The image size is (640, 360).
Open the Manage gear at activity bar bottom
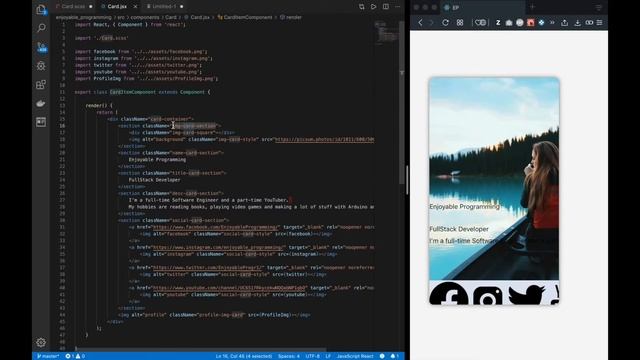click(41, 342)
